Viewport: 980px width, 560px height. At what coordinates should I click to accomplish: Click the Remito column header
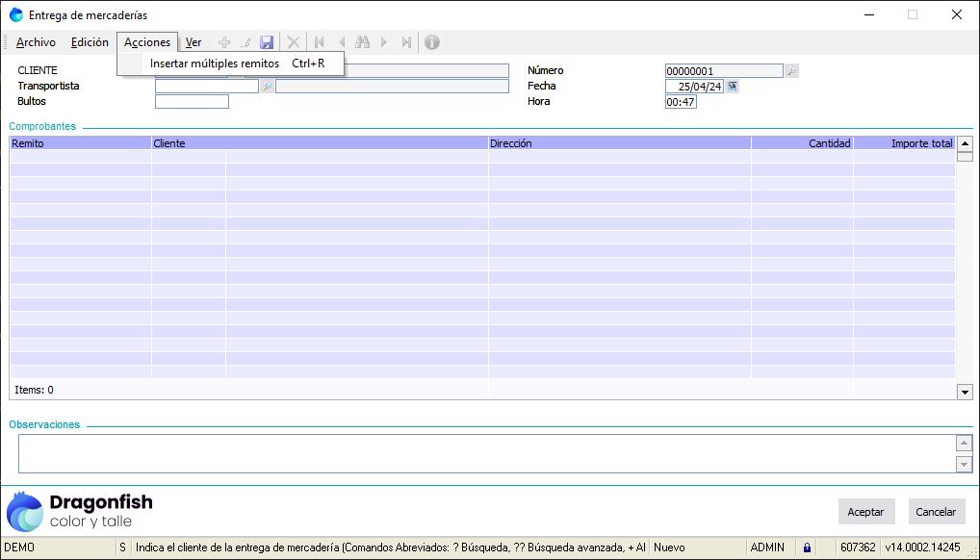(x=81, y=143)
